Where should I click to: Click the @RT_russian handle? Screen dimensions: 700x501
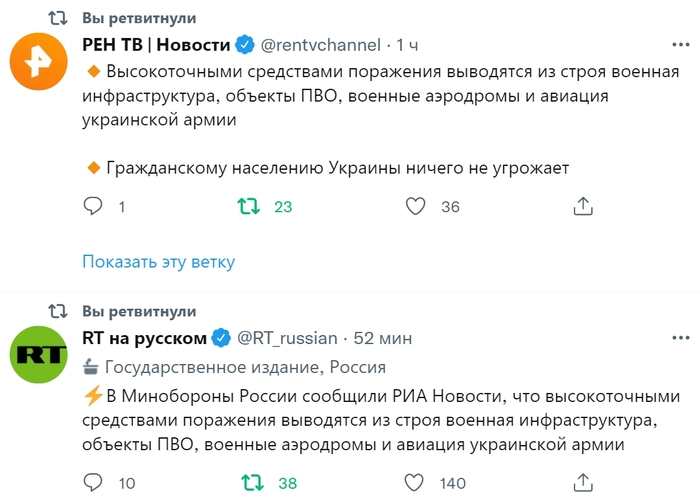click(x=288, y=338)
